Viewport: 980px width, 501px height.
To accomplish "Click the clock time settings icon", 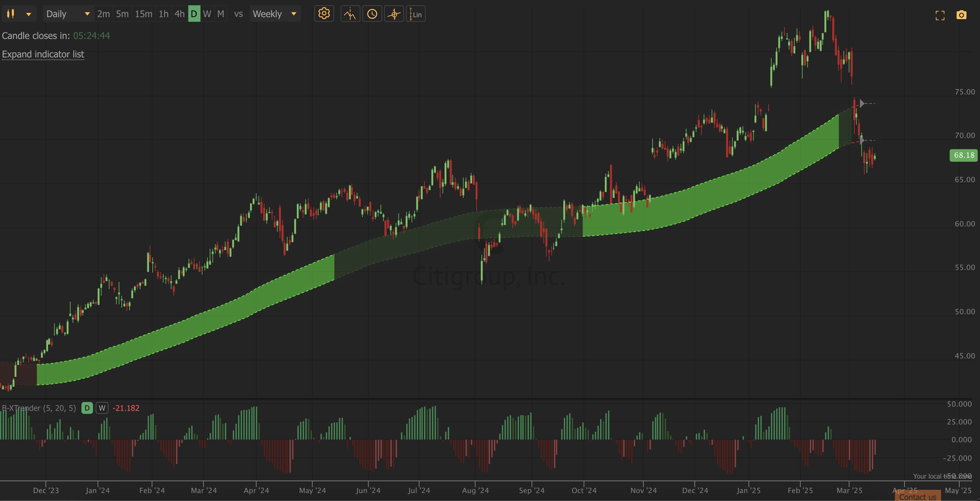I will 372,14.
